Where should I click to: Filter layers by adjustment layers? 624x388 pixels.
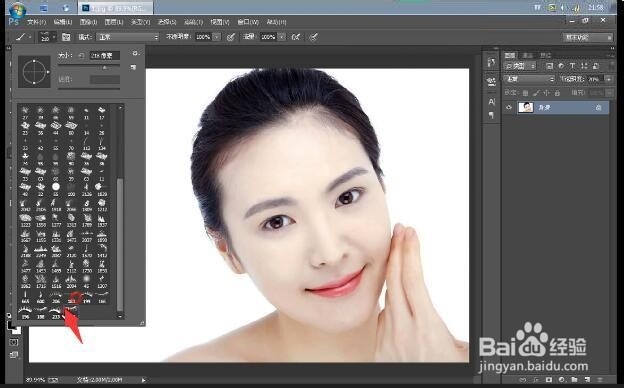[x=561, y=66]
